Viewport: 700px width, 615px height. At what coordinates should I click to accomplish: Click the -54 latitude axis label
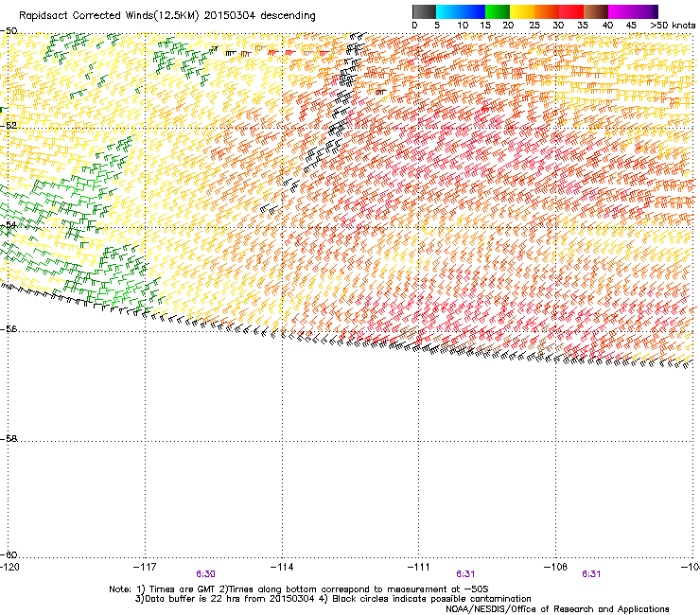(9, 224)
